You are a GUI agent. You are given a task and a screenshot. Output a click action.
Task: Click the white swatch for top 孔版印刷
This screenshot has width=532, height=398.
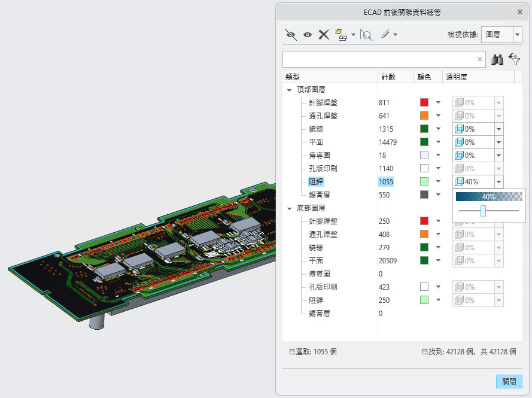[424, 168]
